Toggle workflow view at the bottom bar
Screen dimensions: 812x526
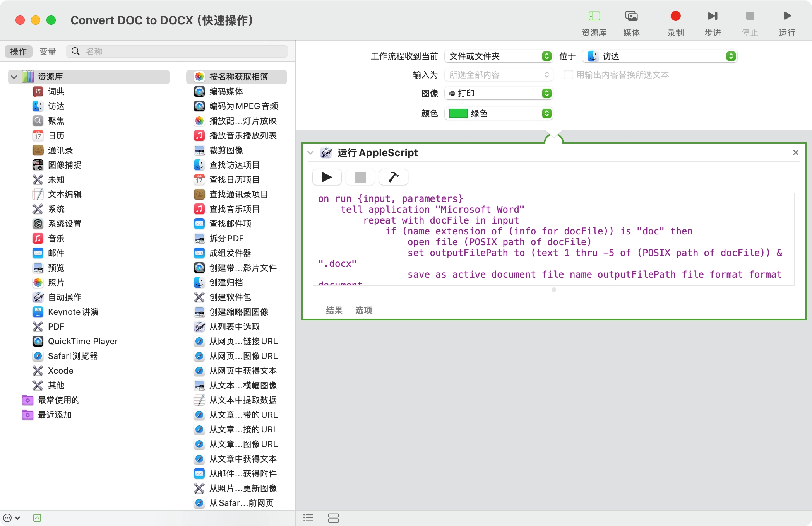pos(334,518)
